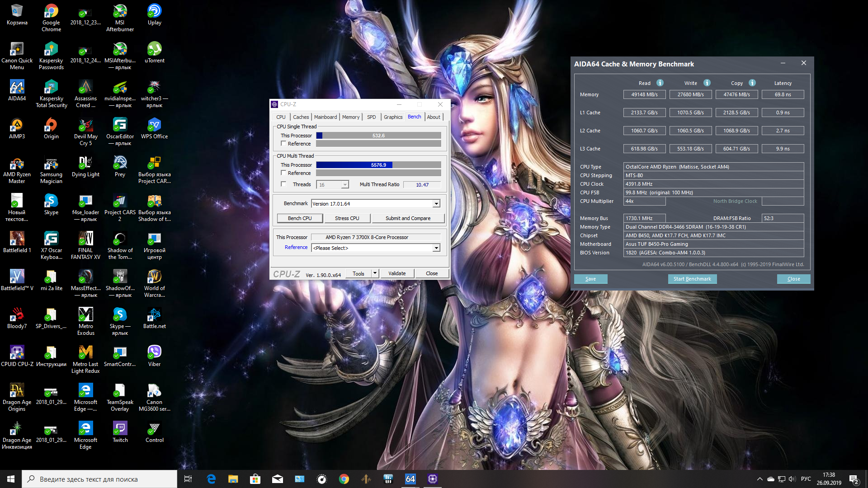868x488 pixels.
Task: Open Google Chrome from the taskbar
Action: (x=344, y=479)
